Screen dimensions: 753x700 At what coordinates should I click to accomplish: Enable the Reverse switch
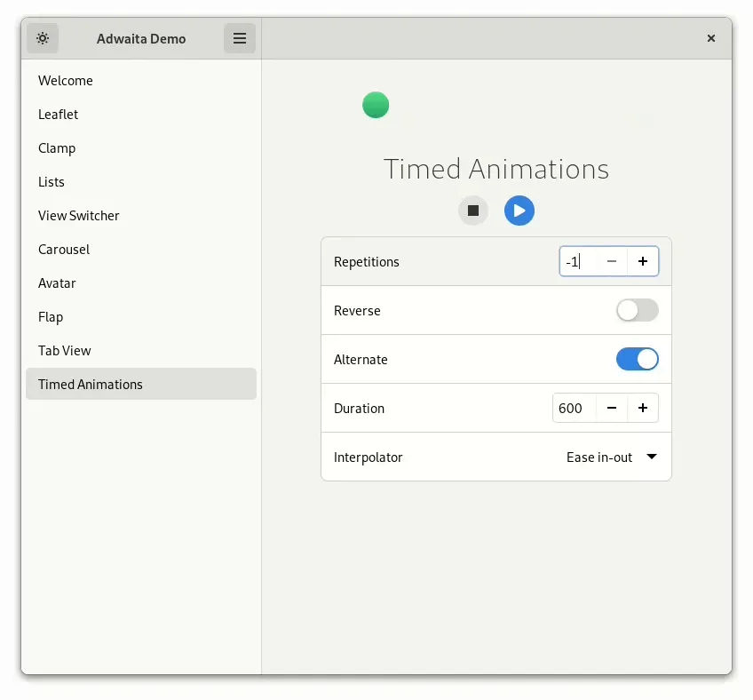tap(638, 310)
